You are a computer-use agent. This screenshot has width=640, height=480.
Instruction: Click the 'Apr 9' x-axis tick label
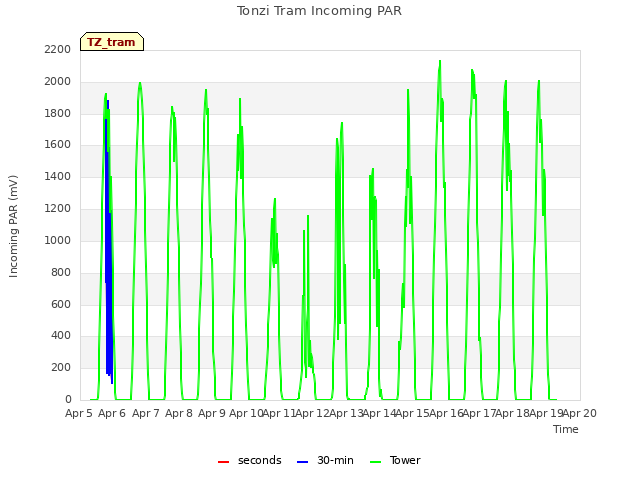(x=212, y=413)
